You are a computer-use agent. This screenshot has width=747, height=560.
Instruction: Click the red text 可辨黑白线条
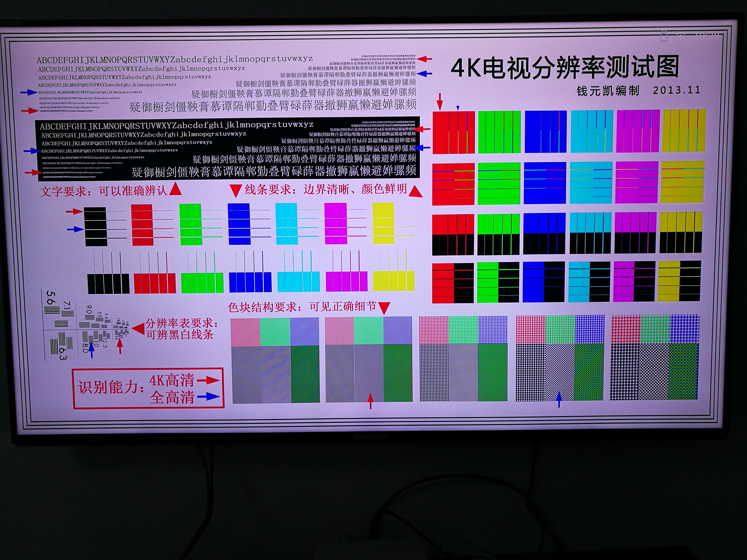pos(179,335)
